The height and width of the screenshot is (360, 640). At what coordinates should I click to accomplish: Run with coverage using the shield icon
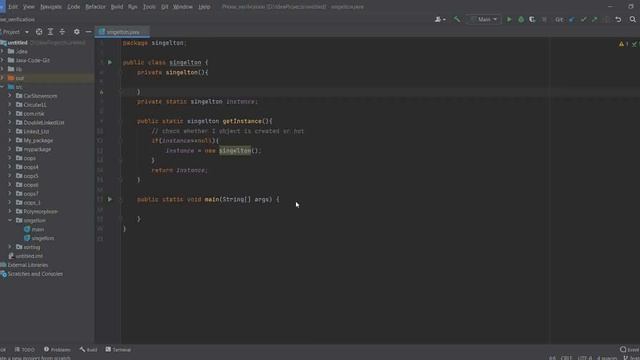pos(532,19)
